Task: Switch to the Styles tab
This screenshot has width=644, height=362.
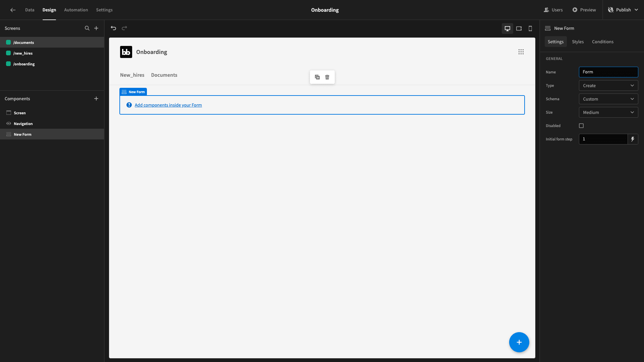Action: click(x=578, y=42)
